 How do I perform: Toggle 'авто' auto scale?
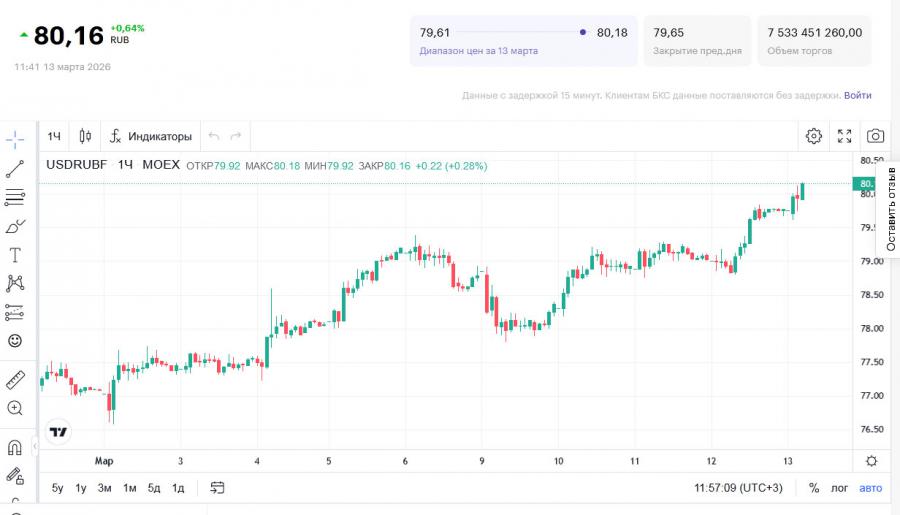(x=871, y=488)
